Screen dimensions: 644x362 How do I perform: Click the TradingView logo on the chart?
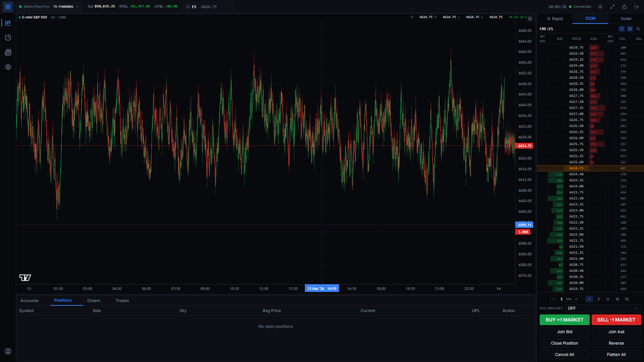pyautogui.click(x=25, y=278)
